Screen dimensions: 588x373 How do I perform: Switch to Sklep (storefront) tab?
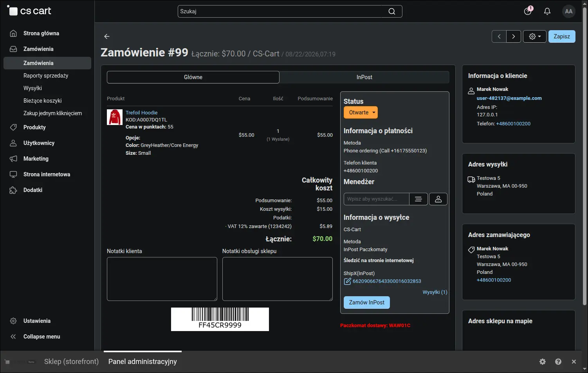tap(71, 362)
